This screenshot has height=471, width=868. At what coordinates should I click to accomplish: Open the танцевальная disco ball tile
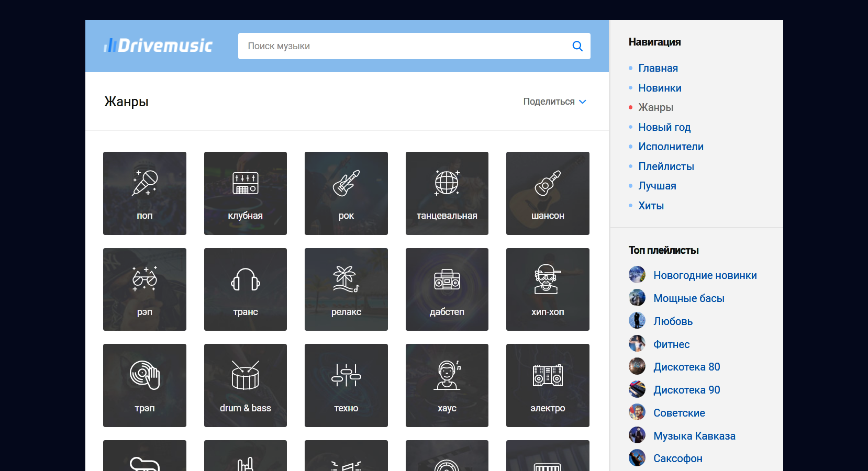click(x=447, y=193)
